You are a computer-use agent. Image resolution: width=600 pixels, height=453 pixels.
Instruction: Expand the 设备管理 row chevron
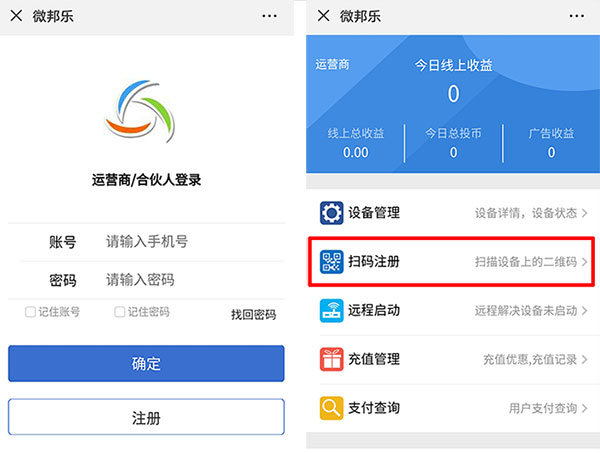[584, 213]
